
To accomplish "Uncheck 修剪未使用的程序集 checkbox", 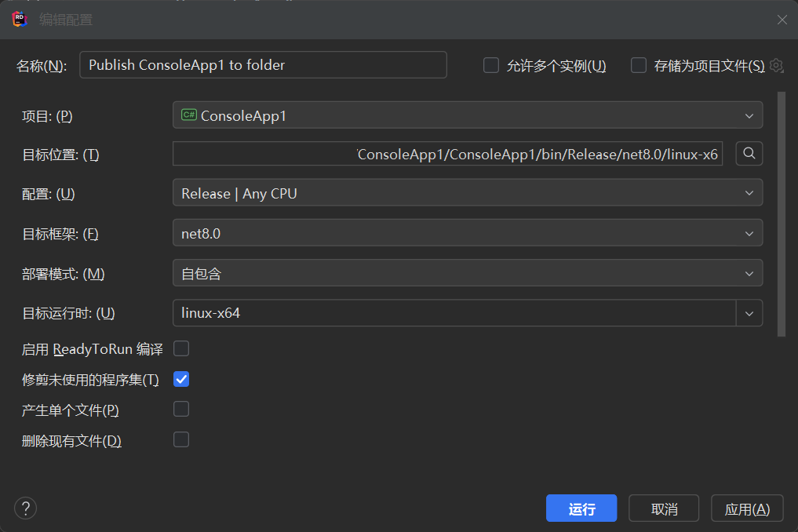I will (x=181, y=380).
